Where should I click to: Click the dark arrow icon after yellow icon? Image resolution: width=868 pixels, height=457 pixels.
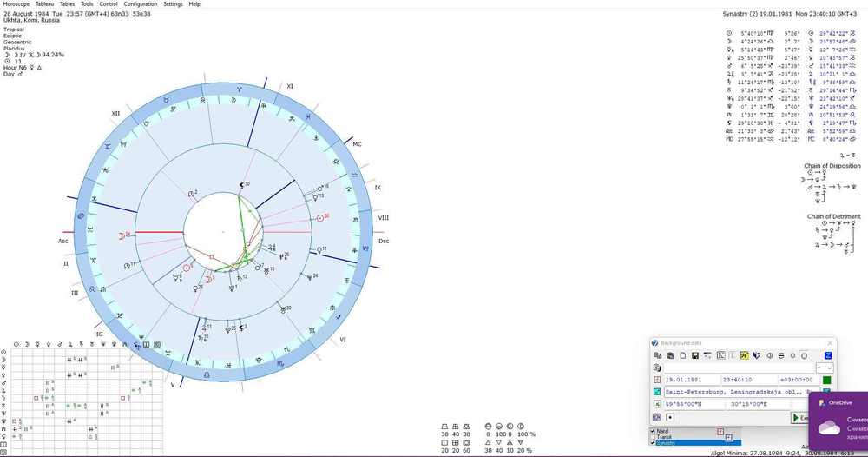[756, 355]
